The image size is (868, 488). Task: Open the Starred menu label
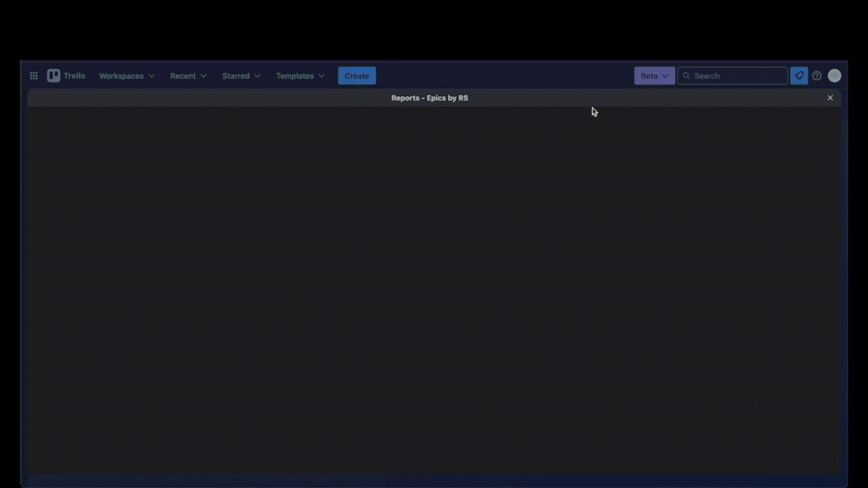click(x=236, y=76)
